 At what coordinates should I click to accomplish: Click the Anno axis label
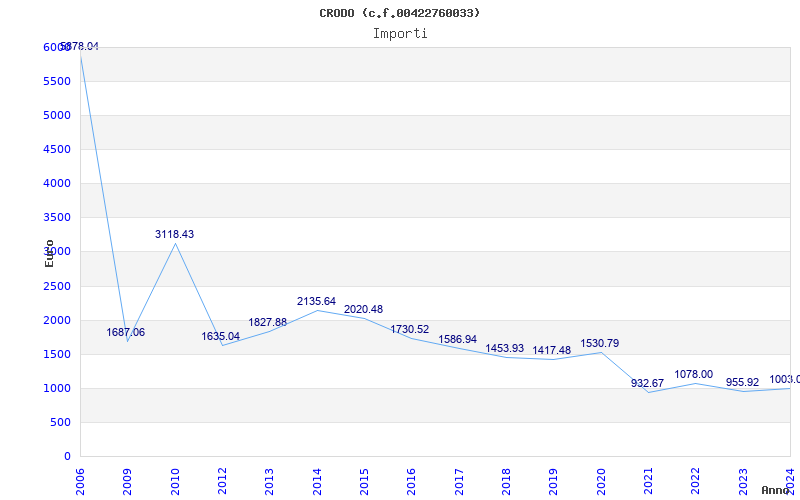(775, 490)
